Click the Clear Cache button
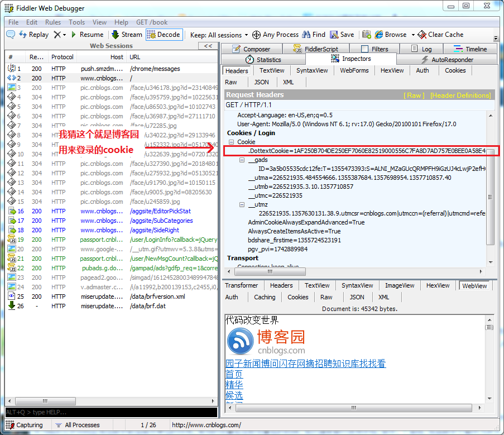 pyautogui.click(x=440, y=35)
